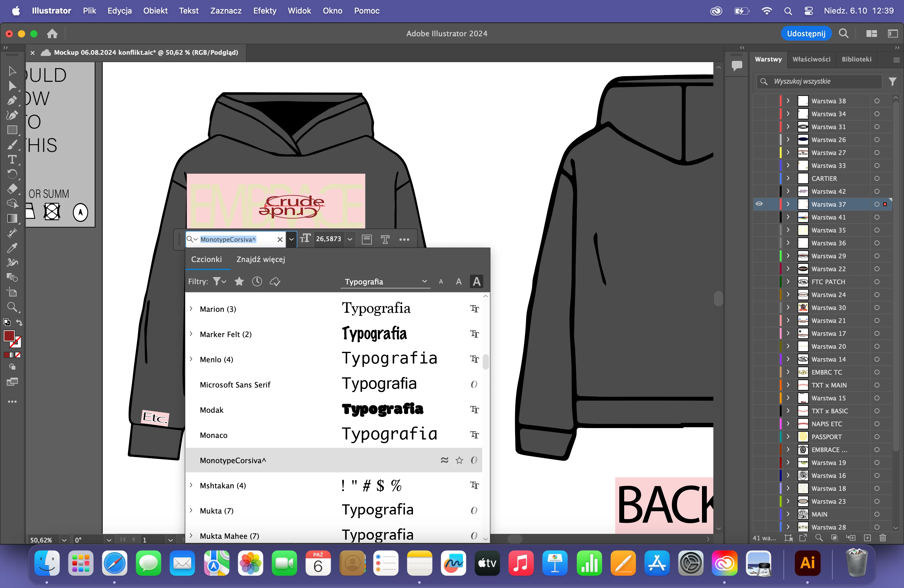Click the dark red fill swatch
This screenshot has height=588, width=904.
(9, 336)
